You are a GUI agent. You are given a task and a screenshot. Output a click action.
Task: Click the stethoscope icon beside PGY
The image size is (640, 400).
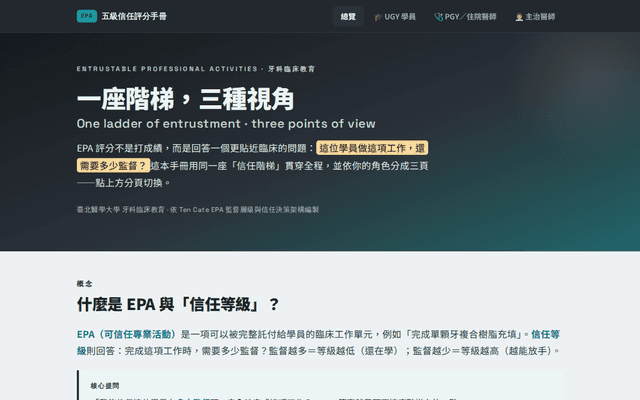pos(438,17)
